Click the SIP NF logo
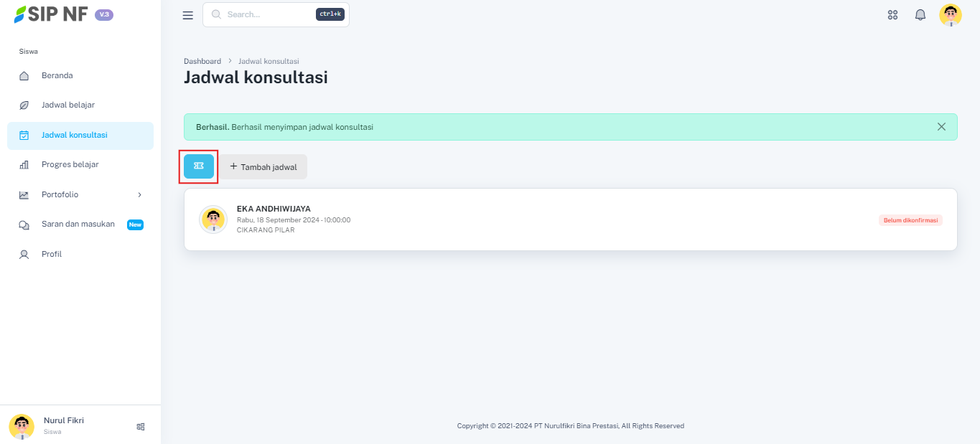This screenshot has width=980, height=444. [52, 14]
